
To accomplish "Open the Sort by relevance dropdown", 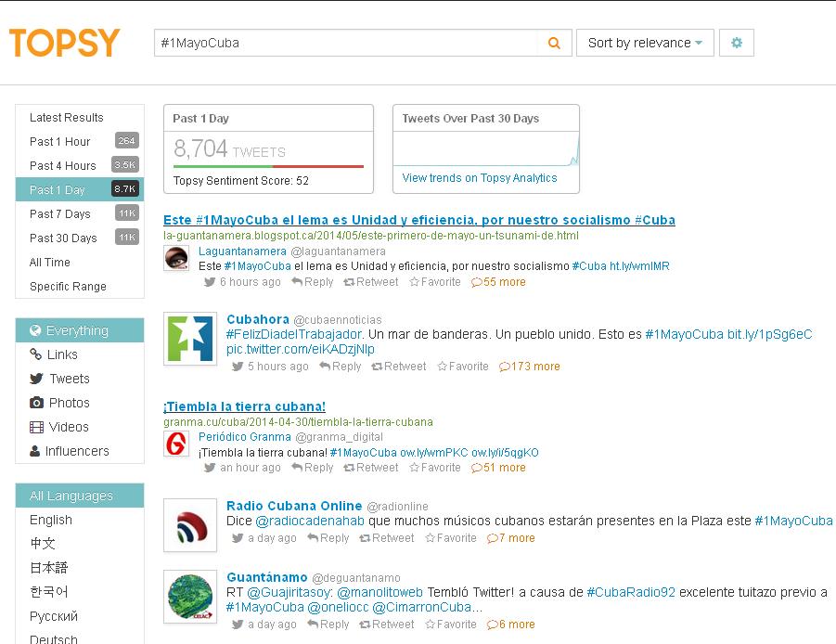I will (x=644, y=43).
